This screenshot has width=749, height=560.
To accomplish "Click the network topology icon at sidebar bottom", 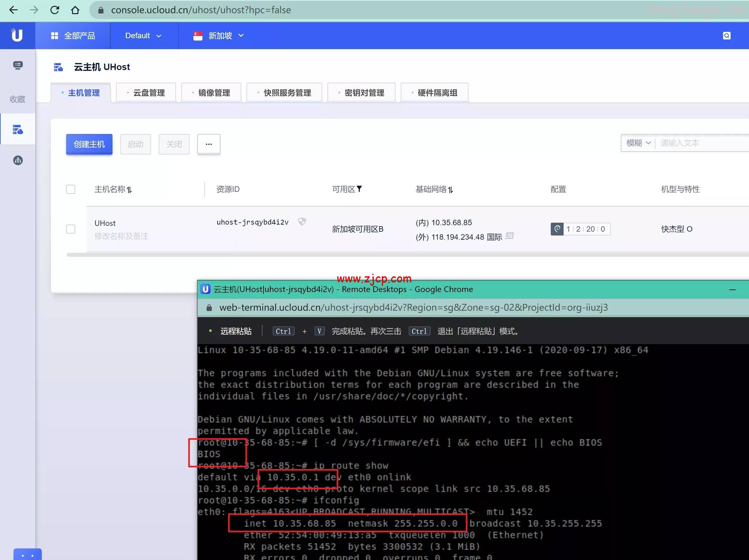I will pos(18,161).
